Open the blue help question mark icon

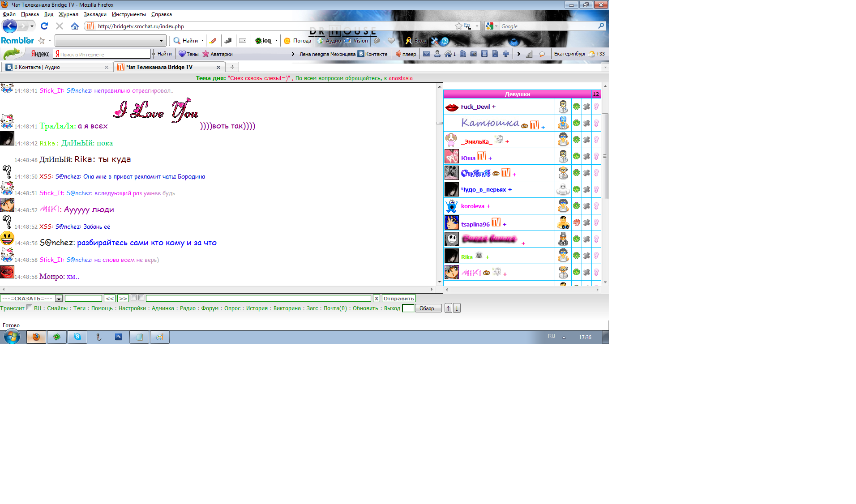(445, 41)
